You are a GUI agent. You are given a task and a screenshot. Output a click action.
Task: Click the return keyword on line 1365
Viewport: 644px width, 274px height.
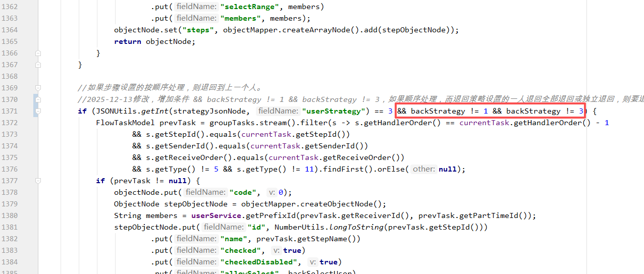click(x=127, y=41)
